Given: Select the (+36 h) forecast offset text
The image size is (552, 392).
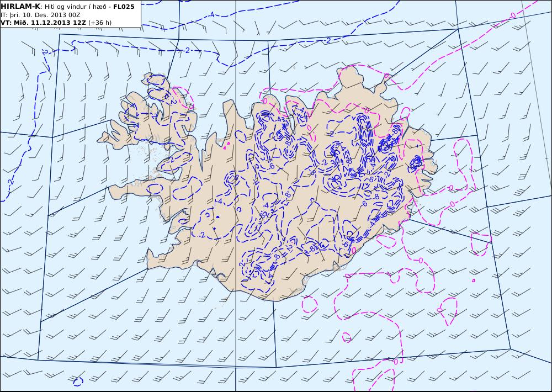Looking at the screenshot, I should coord(99,23).
